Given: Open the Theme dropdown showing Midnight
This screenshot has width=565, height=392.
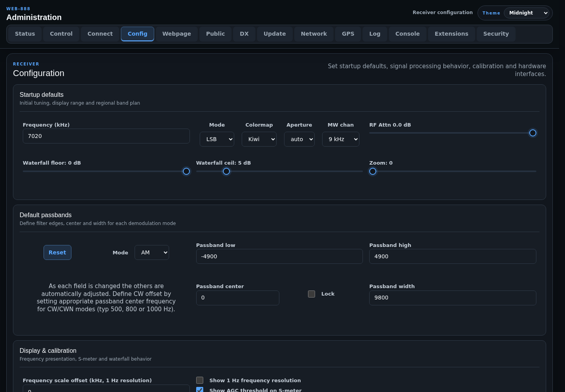Looking at the screenshot, I should pyautogui.click(x=527, y=13).
